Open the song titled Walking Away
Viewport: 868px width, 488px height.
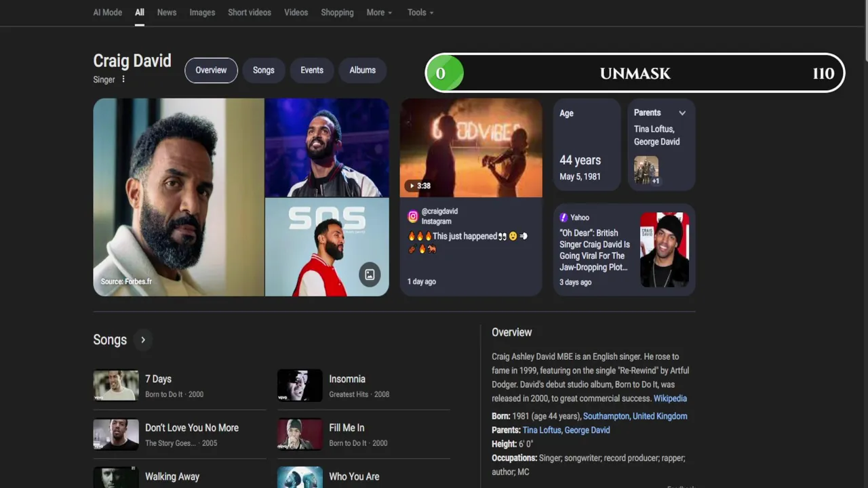tap(172, 476)
